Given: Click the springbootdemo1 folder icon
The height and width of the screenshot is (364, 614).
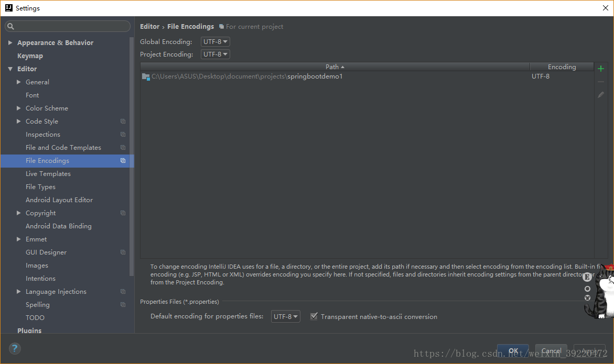Looking at the screenshot, I should pos(146,76).
